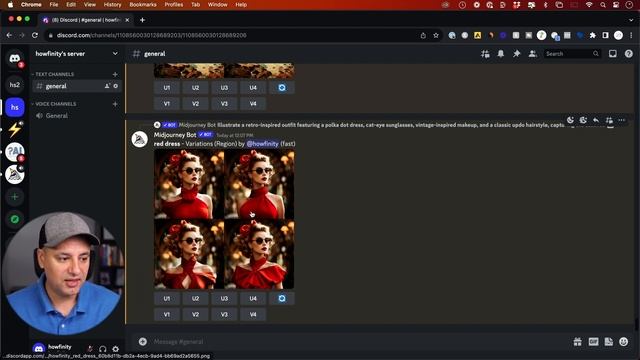Click upper U1 button on earlier message
The height and width of the screenshot is (360, 640).
(167, 88)
